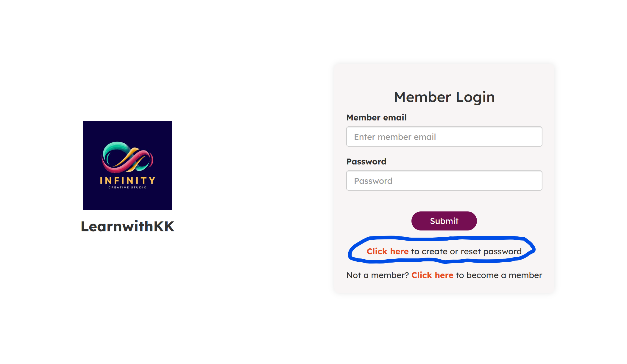627x364 pixels.
Task: Click the purple Submit button
Action: click(444, 221)
